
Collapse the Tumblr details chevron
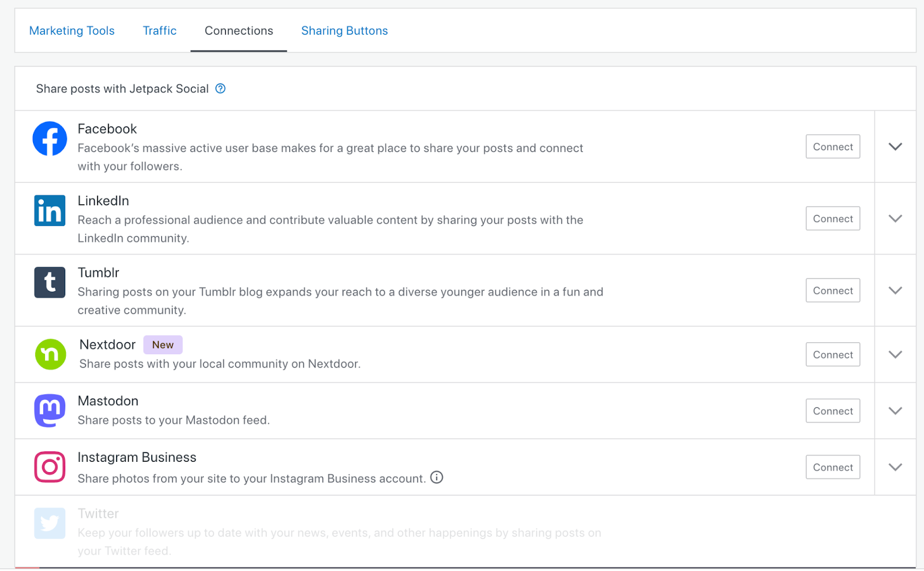click(895, 290)
